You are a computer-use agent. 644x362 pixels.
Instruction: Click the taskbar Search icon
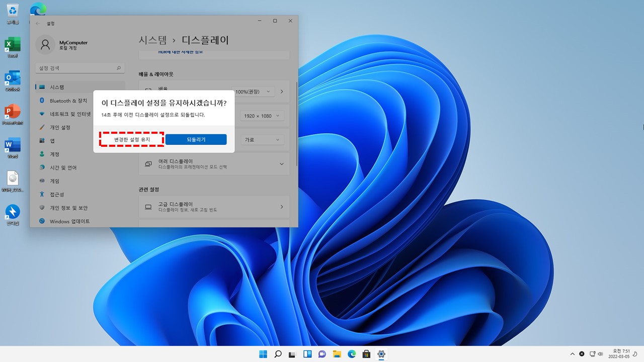(x=278, y=354)
